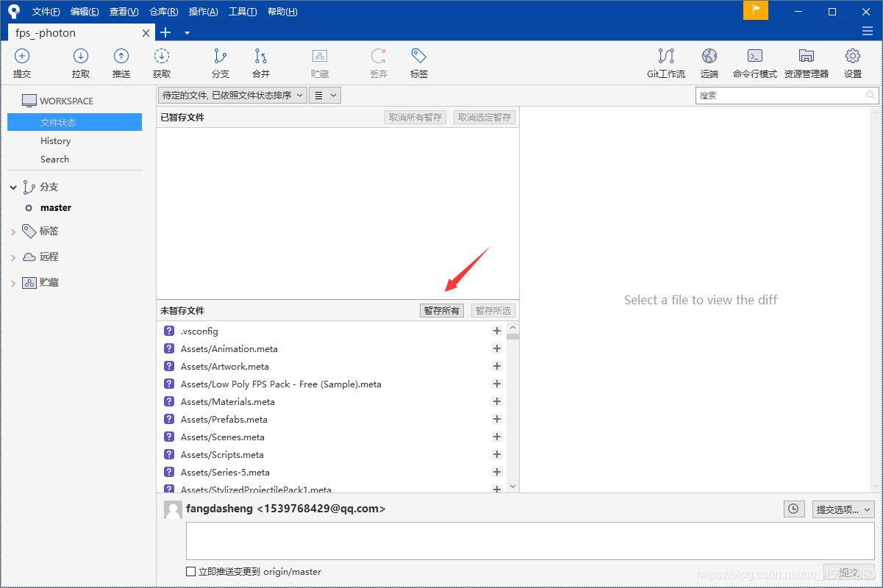Click the 暂存所选 button
Viewport: 883px width, 588px height.
click(x=493, y=311)
